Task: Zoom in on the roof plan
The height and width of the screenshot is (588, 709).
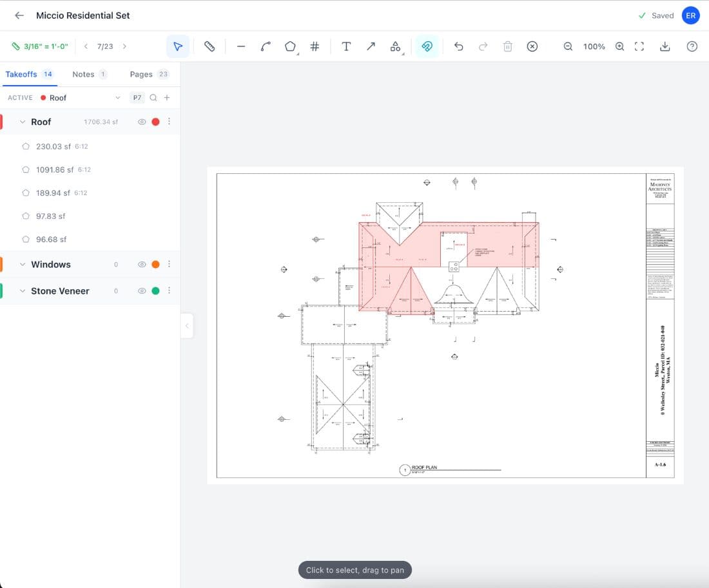Action: coord(619,46)
